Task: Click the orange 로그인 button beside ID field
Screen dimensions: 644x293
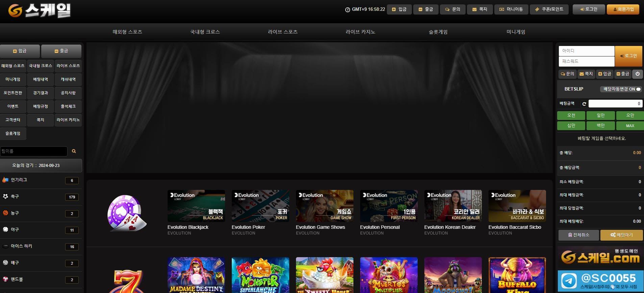Action: coord(628,56)
